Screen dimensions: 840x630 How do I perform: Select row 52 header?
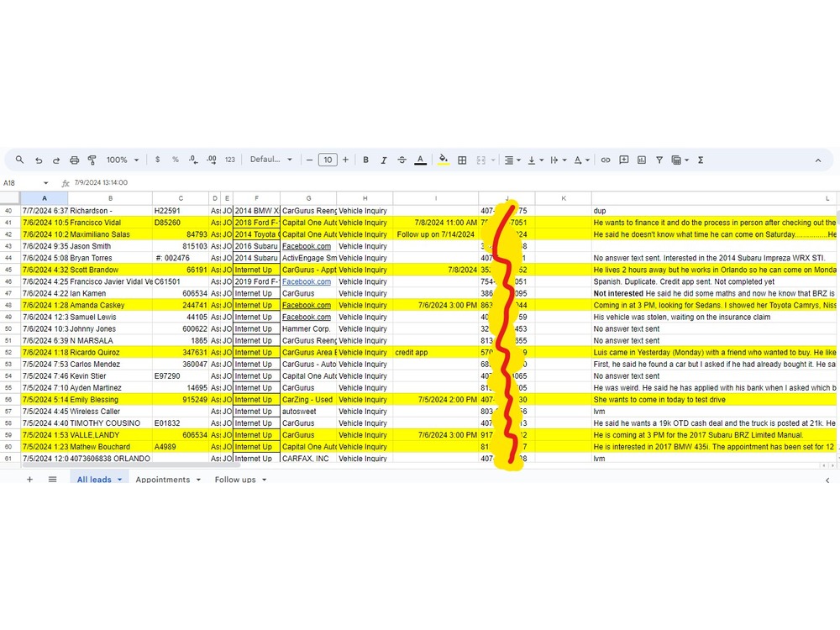point(8,353)
